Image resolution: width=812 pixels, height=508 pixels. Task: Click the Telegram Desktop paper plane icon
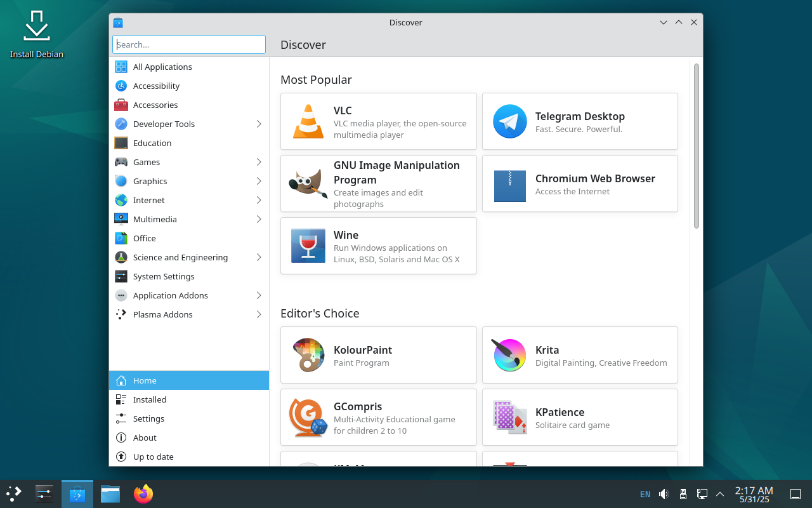click(x=510, y=121)
